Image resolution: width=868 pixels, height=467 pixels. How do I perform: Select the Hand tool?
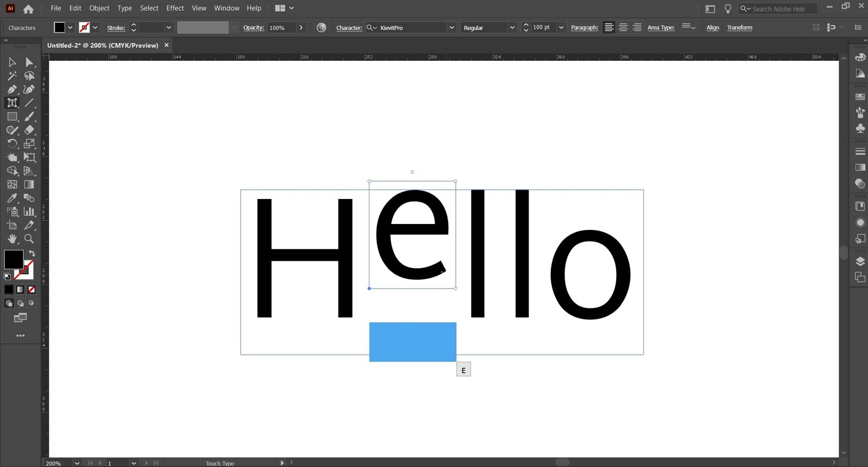(x=12, y=239)
